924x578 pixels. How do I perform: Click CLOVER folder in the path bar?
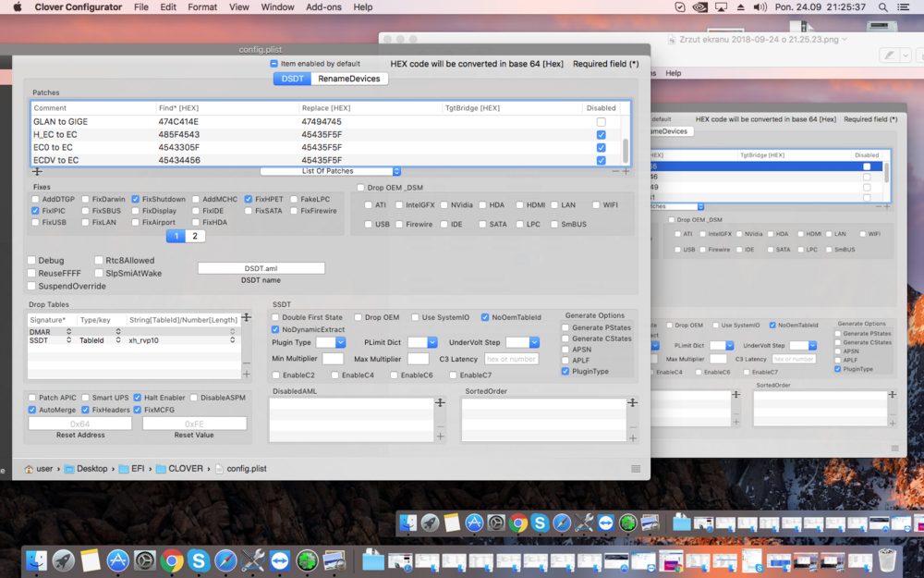(185, 469)
